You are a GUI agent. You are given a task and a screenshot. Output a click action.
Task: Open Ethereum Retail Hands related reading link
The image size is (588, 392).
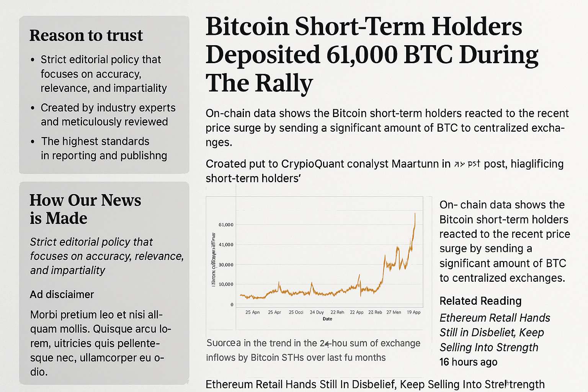tap(494, 332)
